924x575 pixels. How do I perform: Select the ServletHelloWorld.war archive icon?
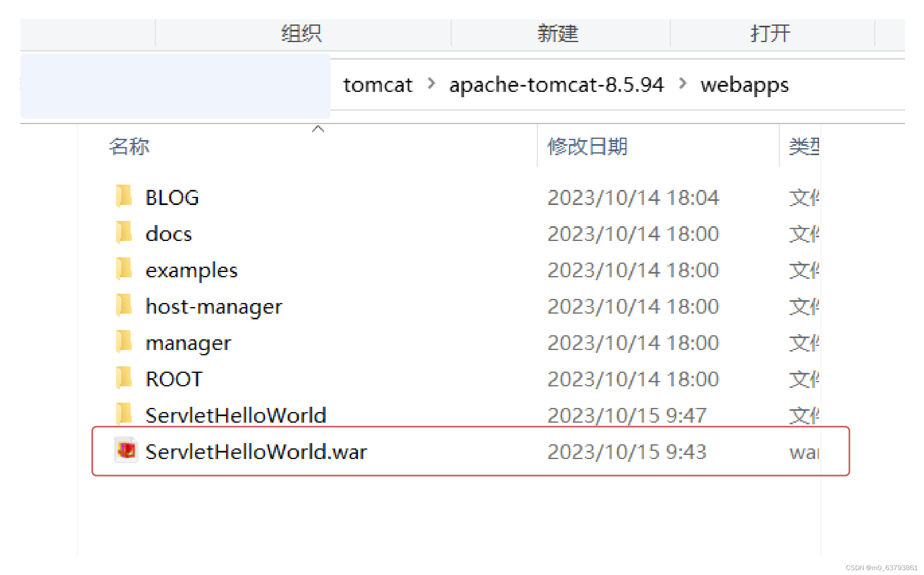[126, 450]
